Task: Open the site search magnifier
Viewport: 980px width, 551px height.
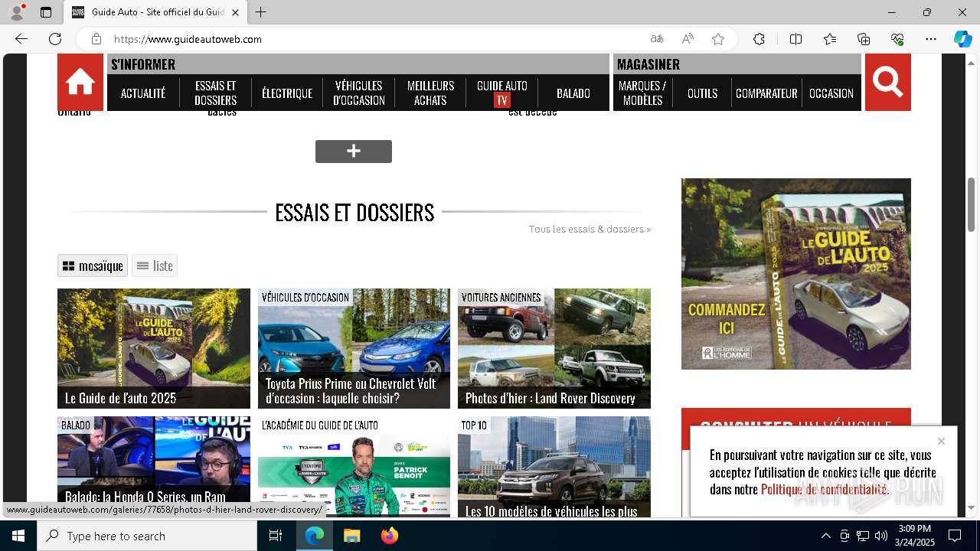Action: click(x=888, y=82)
